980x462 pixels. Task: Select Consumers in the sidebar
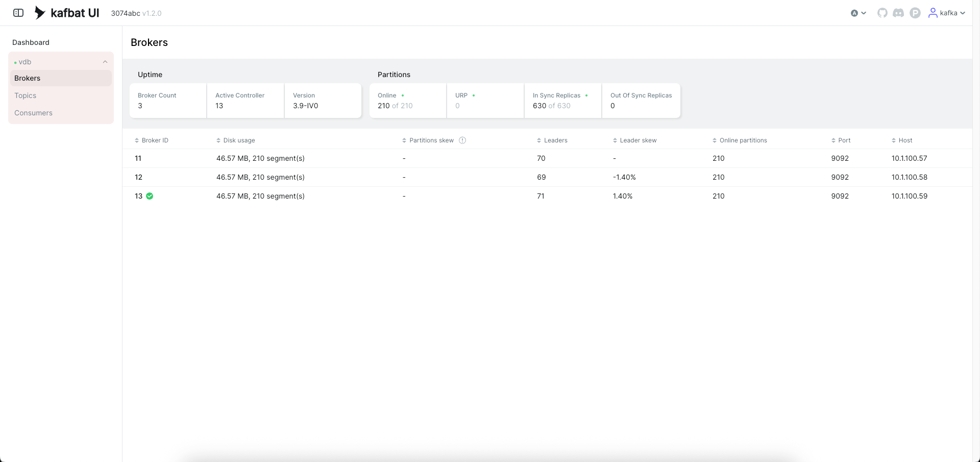coord(33,113)
